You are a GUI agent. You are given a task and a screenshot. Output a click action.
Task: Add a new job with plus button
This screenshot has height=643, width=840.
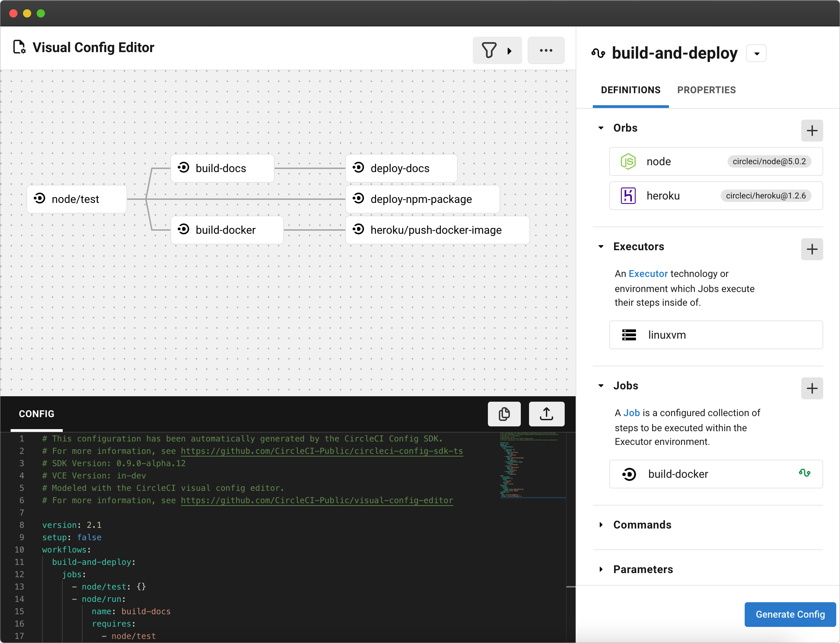[x=812, y=388]
